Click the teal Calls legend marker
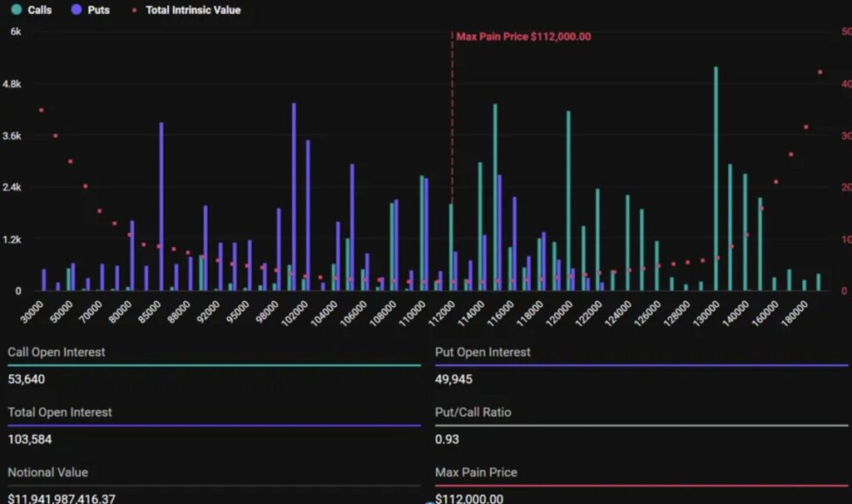The height and width of the screenshot is (504, 852). pos(15,10)
